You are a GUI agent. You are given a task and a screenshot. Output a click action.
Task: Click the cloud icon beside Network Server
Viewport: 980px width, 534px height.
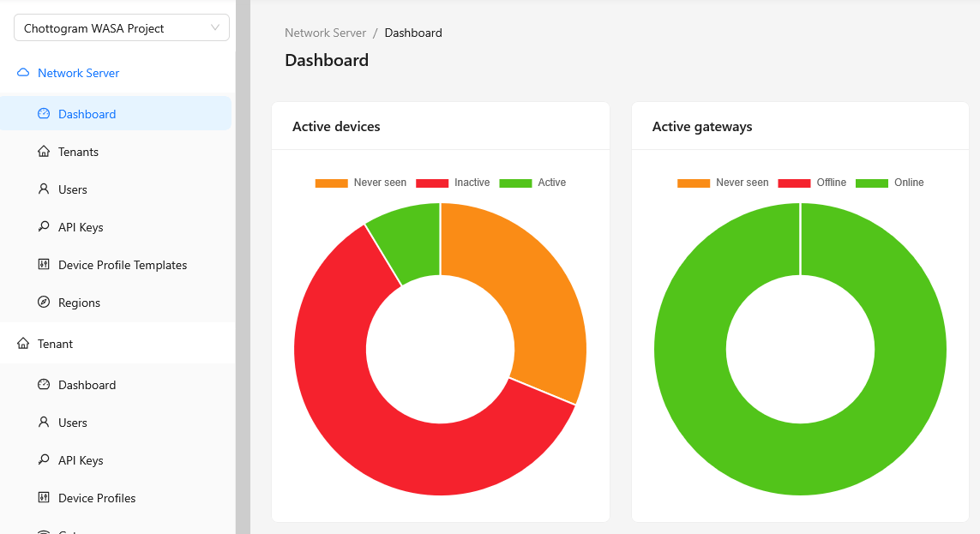tap(23, 73)
